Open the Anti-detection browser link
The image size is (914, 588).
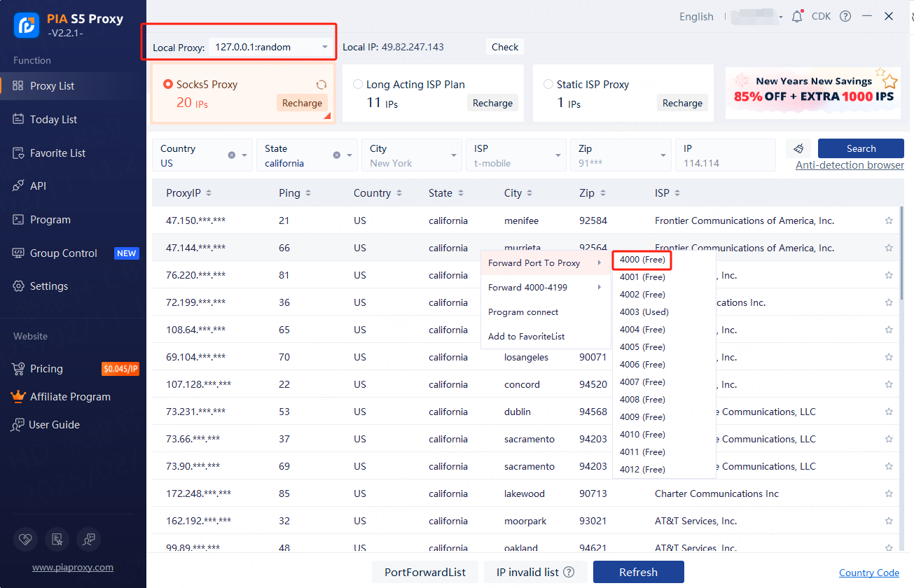click(x=850, y=165)
